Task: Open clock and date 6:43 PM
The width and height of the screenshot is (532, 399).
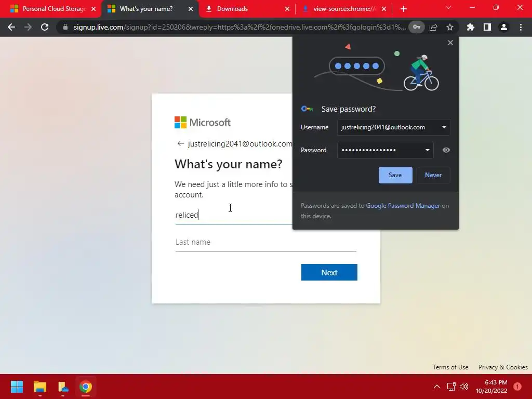Action: click(x=491, y=387)
